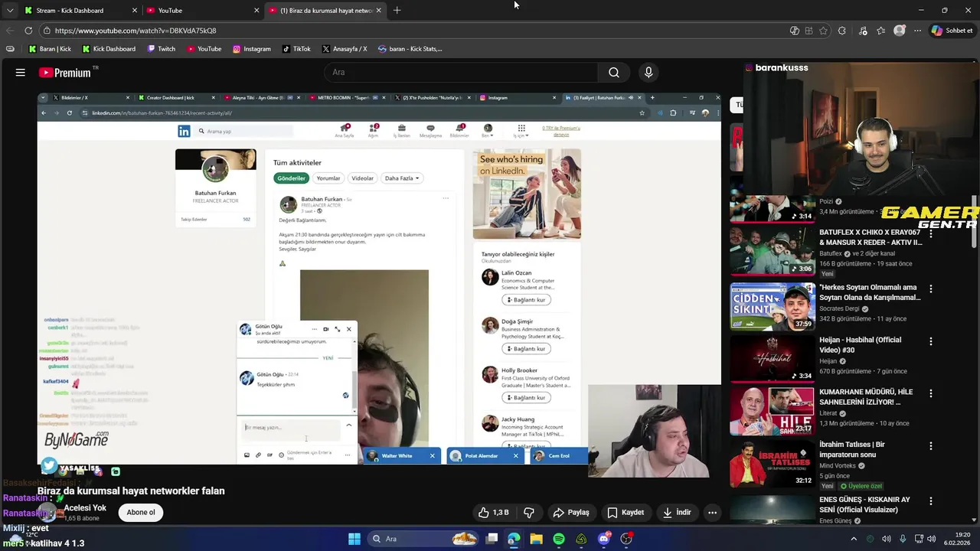Open options menu for Heijan video
Screen dimensions: 980x551
pos(931,341)
